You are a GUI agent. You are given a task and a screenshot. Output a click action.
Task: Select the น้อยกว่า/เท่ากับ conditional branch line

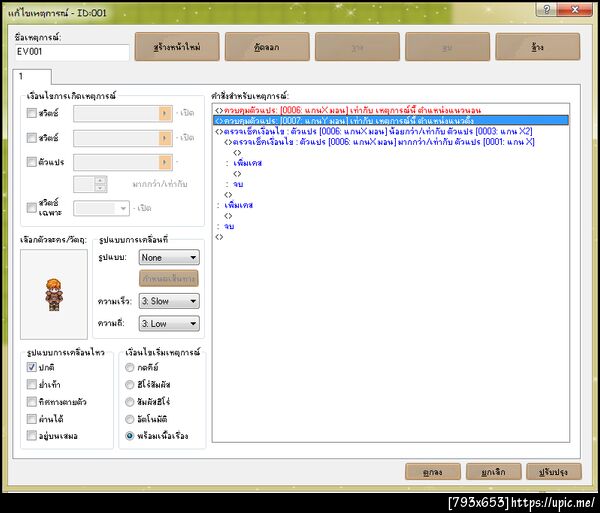(391, 131)
